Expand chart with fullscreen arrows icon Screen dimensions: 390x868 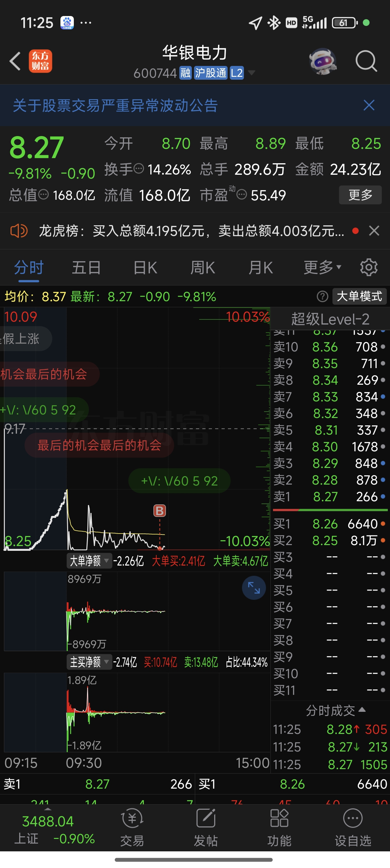(x=254, y=588)
